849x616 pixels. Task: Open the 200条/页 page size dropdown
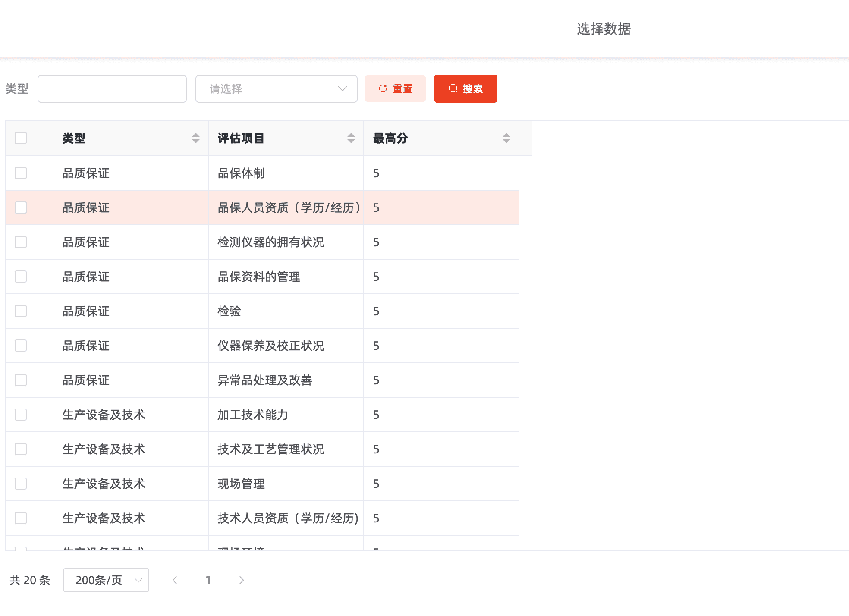tap(106, 580)
